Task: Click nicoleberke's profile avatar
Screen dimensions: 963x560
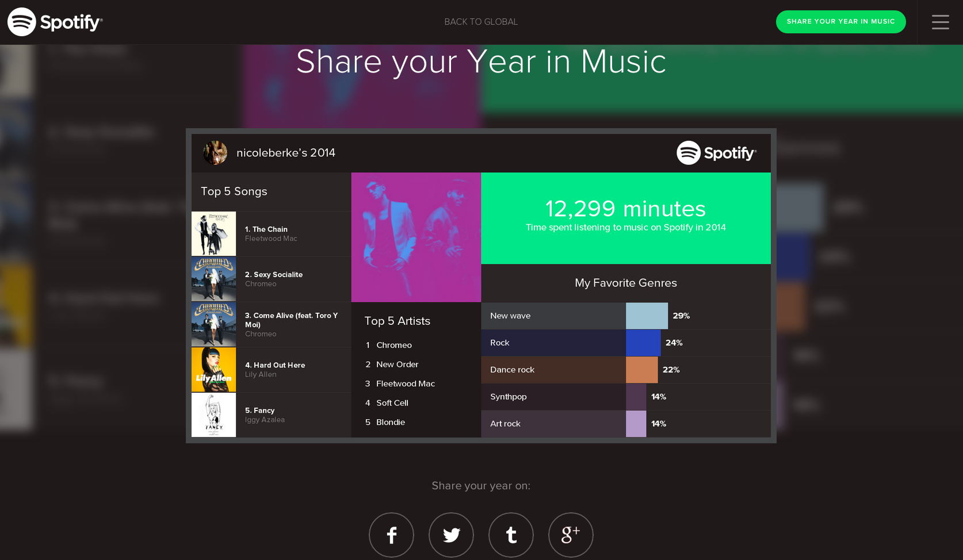Action: tap(215, 153)
